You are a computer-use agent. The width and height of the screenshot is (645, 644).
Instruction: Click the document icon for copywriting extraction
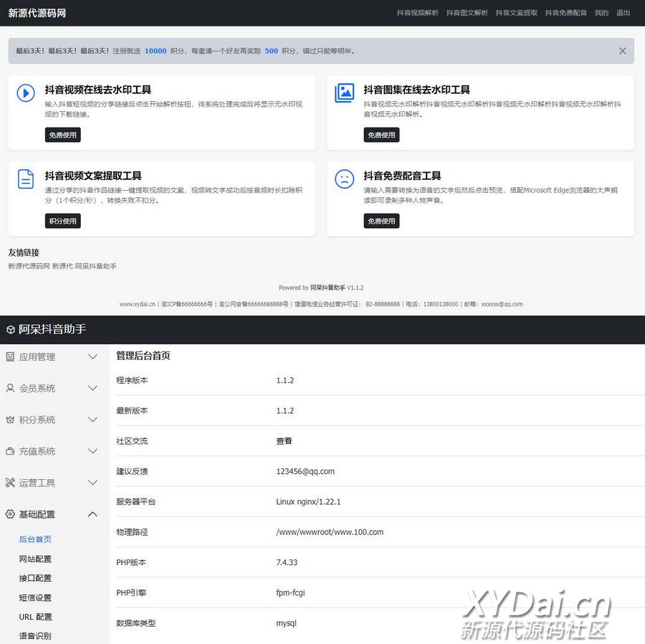(x=26, y=179)
